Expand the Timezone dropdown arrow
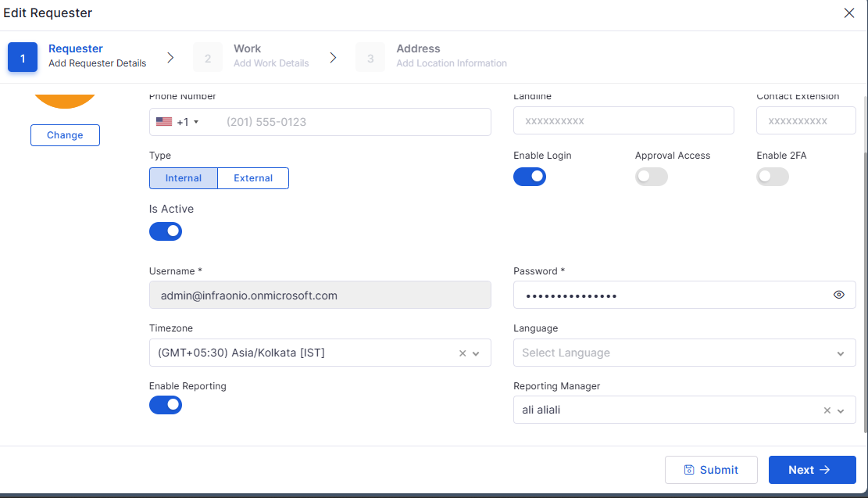The image size is (868, 498). pyautogui.click(x=476, y=353)
